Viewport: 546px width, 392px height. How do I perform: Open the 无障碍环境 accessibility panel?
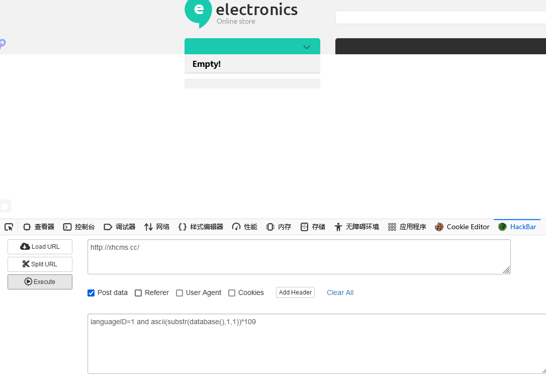pos(356,227)
